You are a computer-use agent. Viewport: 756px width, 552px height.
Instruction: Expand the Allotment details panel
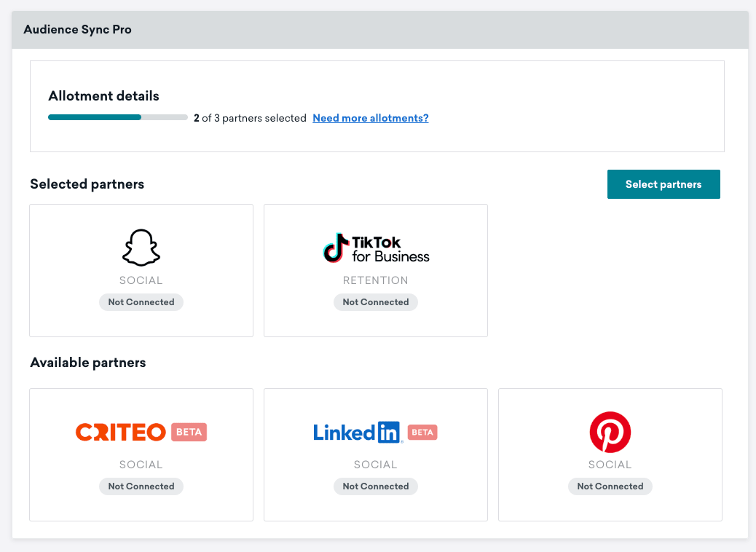(x=103, y=96)
